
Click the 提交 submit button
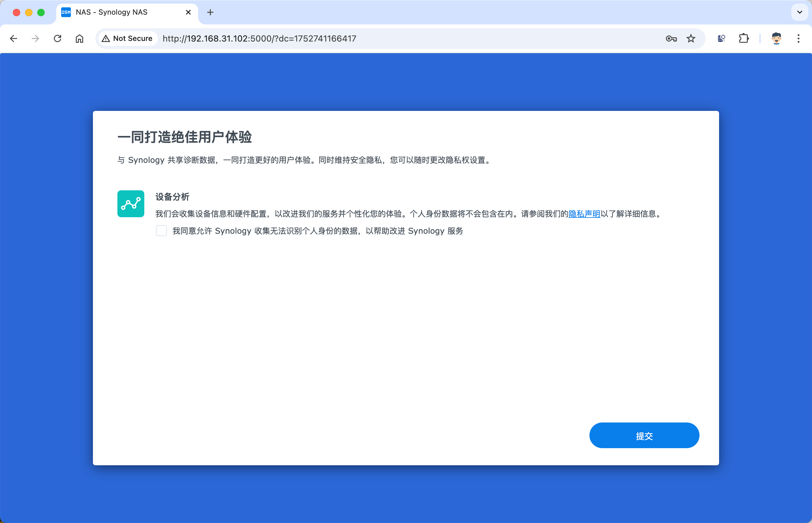point(644,436)
